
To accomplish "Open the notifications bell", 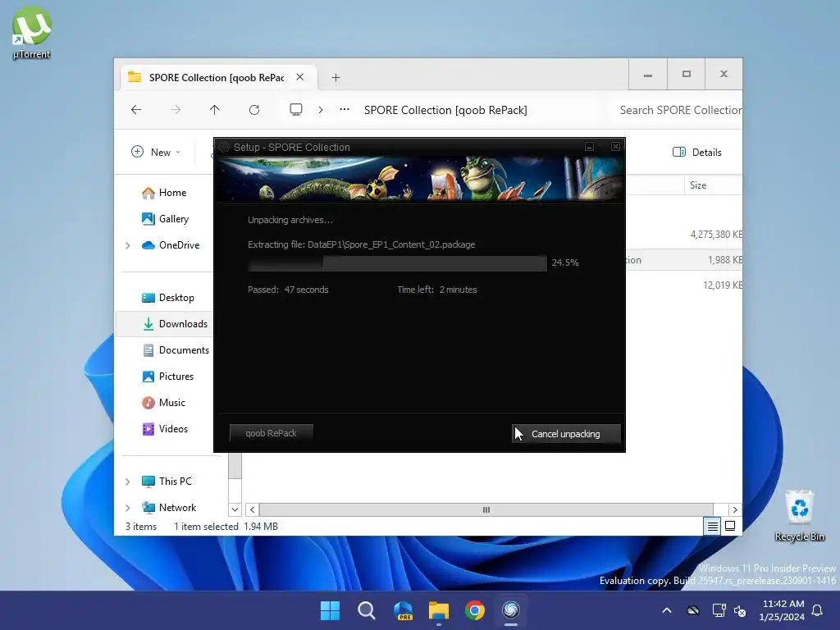I will click(x=818, y=610).
